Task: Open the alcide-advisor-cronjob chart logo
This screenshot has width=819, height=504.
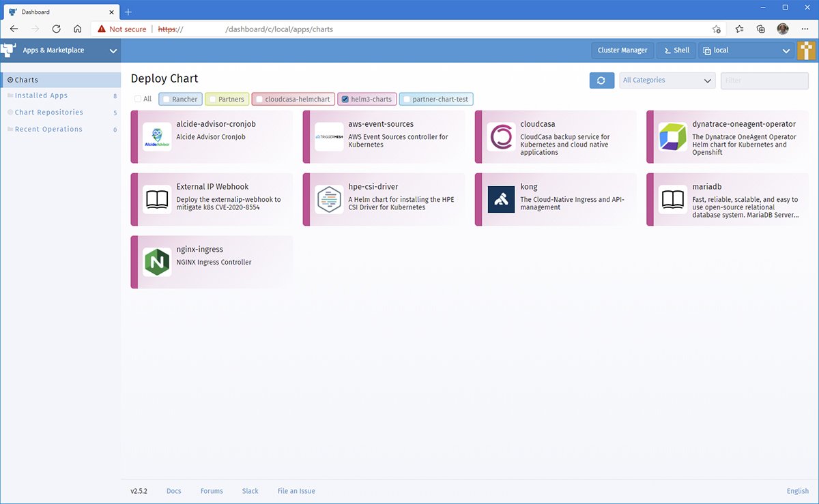Action: coord(158,137)
